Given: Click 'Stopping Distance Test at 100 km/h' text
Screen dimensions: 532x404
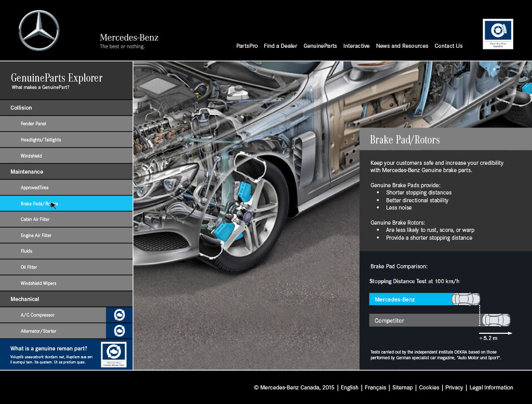Looking at the screenshot, I should (414, 281).
